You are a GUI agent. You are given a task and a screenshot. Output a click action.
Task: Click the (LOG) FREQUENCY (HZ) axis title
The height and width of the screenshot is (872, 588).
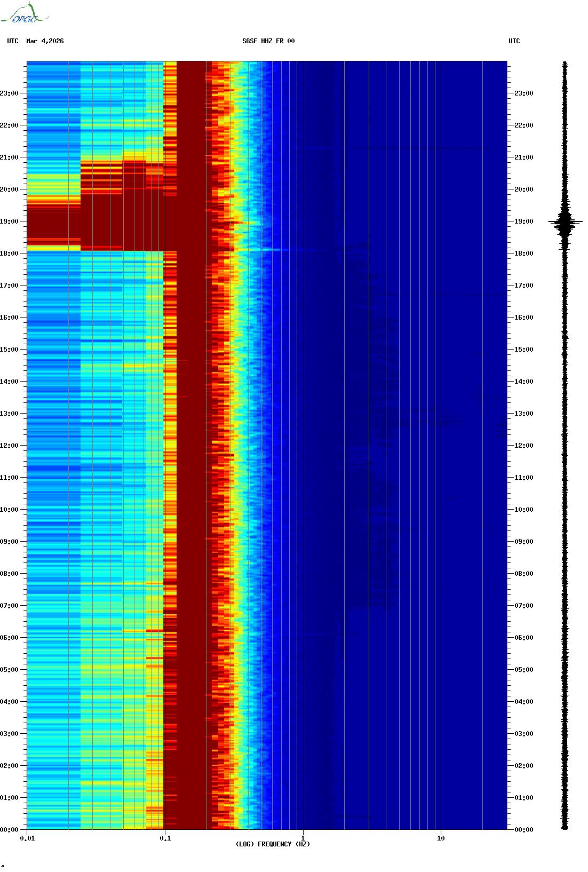click(273, 844)
